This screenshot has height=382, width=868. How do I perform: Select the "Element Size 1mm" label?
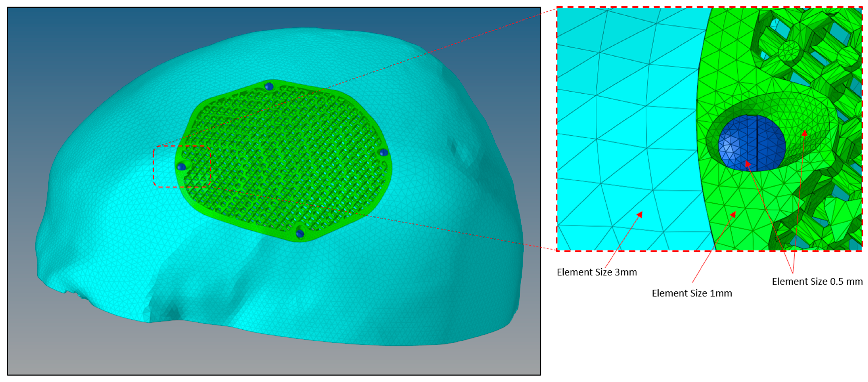pyautogui.click(x=692, y=293)
